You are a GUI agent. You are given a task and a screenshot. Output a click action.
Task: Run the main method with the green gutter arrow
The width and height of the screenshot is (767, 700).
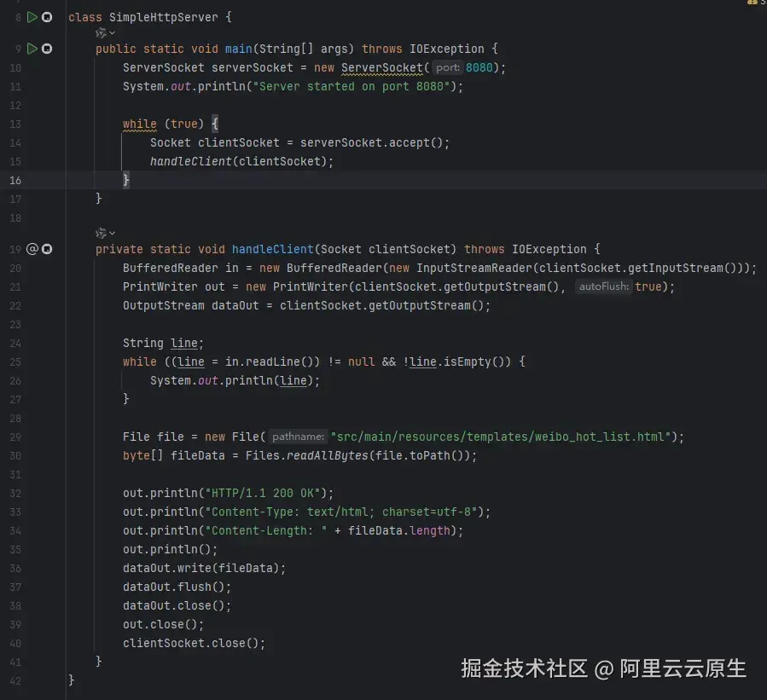point(34,49)
